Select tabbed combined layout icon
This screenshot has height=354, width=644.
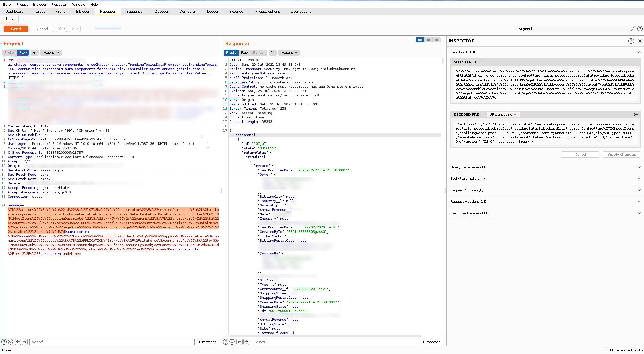(437, 40)
